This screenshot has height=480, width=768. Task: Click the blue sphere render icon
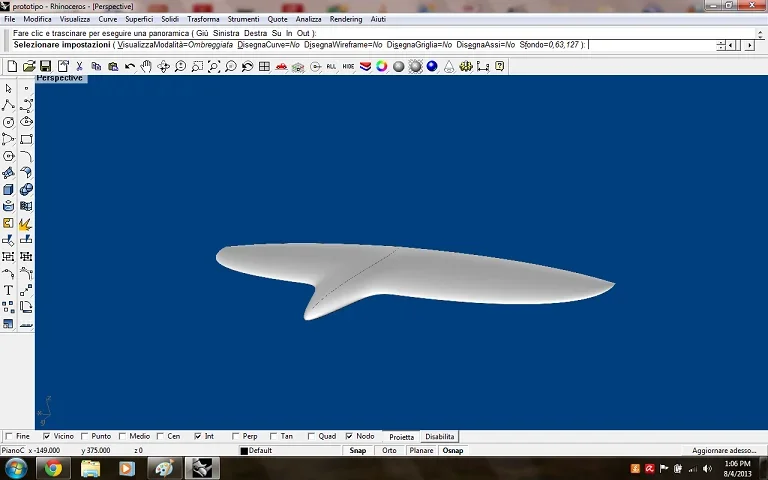pyautogui.click(x=432, y=66)
